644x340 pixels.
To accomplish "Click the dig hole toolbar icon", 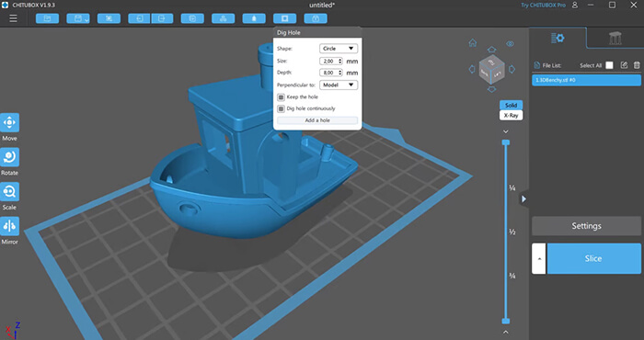I will click(x=284, y=18).
